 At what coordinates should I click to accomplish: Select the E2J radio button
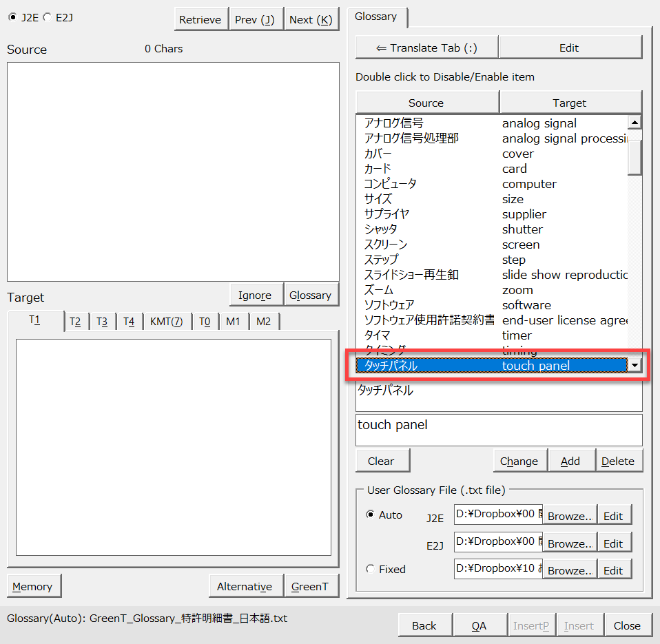(x=47, y=18)
